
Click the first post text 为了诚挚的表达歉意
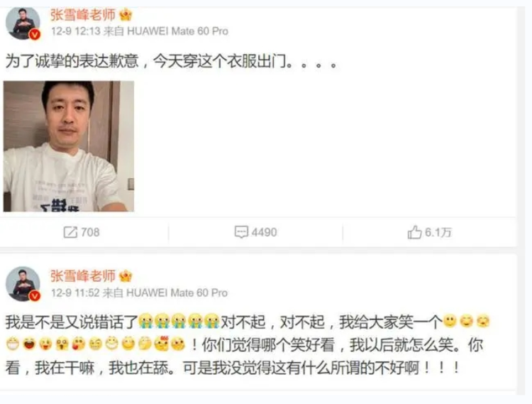pos(72,62)
